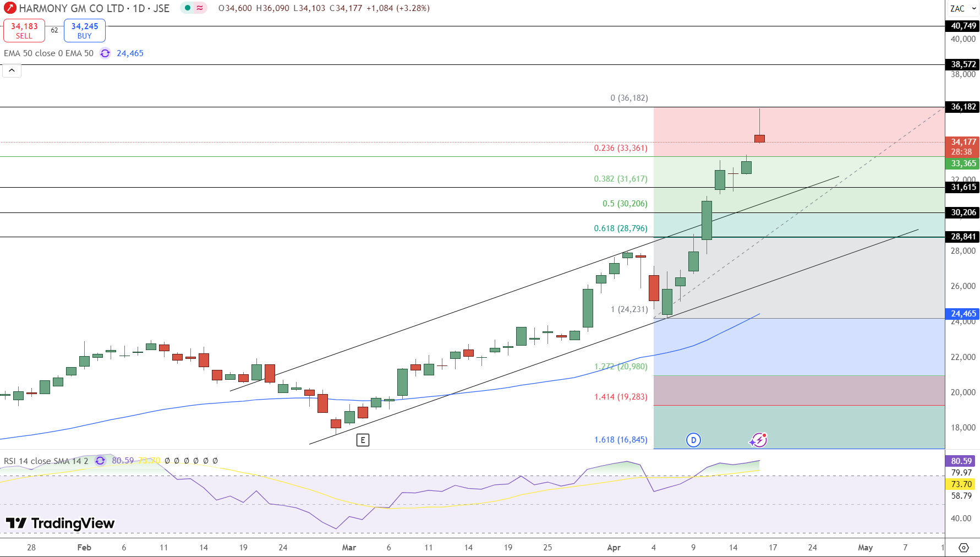The image size is (980, 557).
Task: Click the EMA 50 refresh icon
Action: point(105,53)
